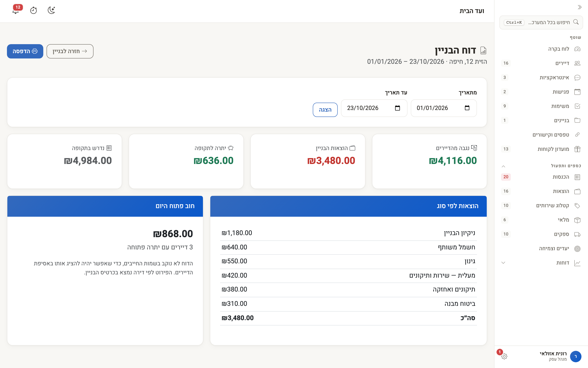588x368 pixels.
Task: Click the מלאי box icon
Action: click(x=577, y=220)
